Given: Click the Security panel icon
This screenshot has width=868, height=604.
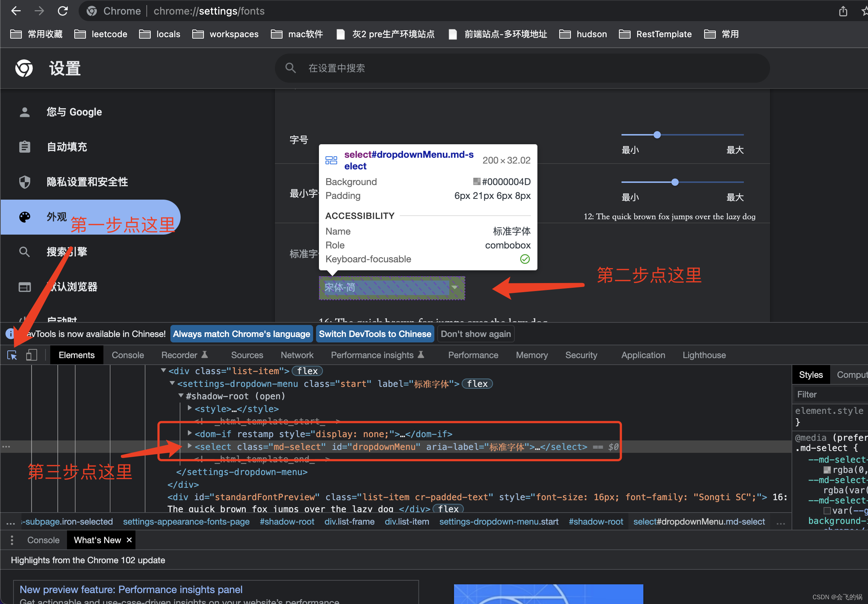Looking at the screenshot, I should click(x=580, y=355).
